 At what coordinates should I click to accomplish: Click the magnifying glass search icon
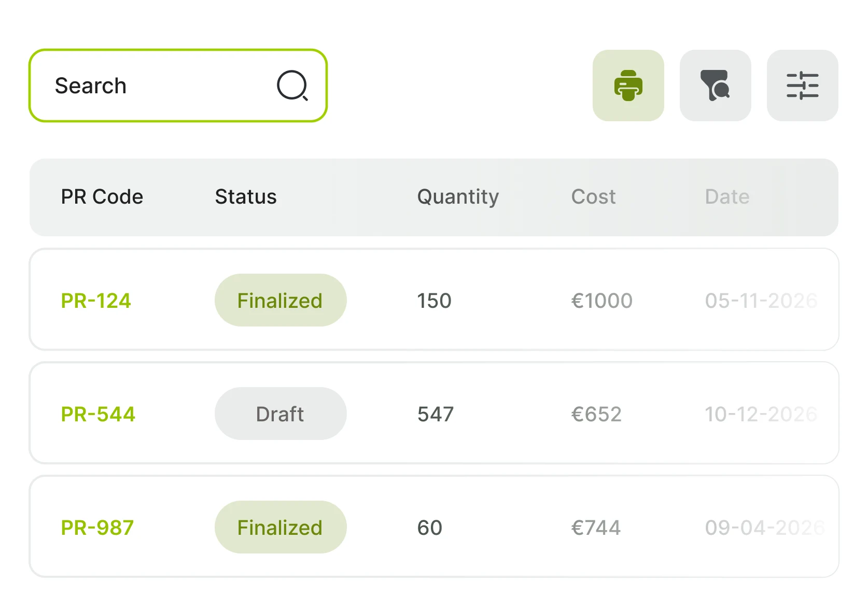(292, 86)
